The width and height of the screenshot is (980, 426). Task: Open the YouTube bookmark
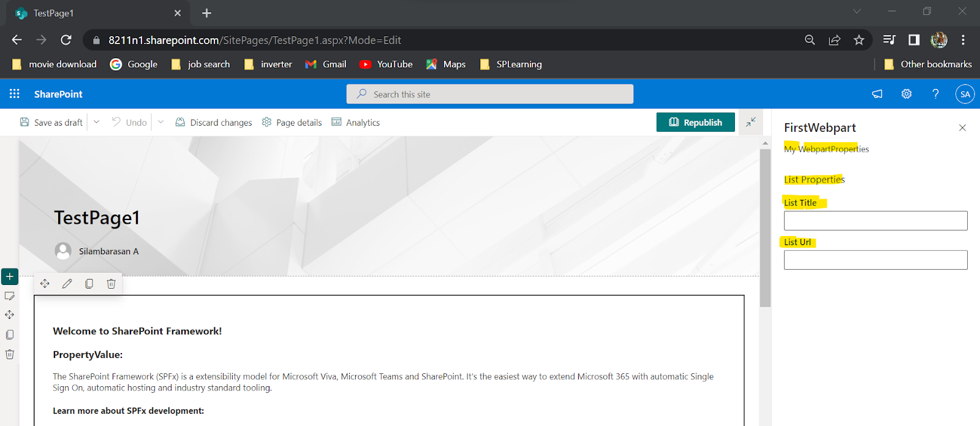386,64
